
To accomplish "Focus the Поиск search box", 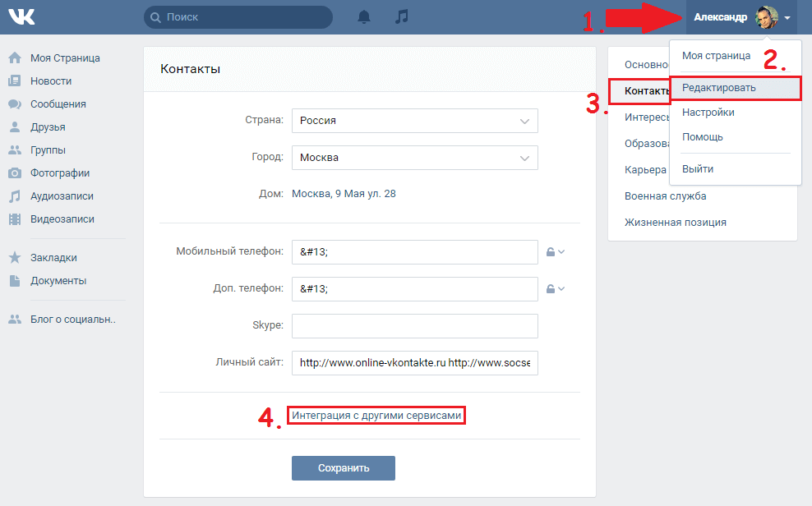I will (238, 17).
